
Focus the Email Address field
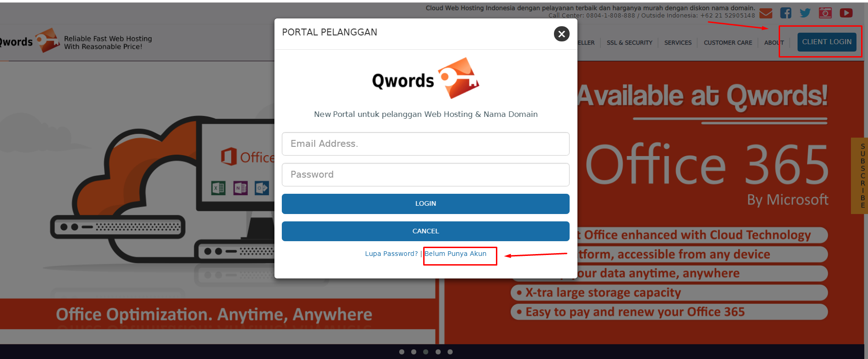[x=425, y=144]
